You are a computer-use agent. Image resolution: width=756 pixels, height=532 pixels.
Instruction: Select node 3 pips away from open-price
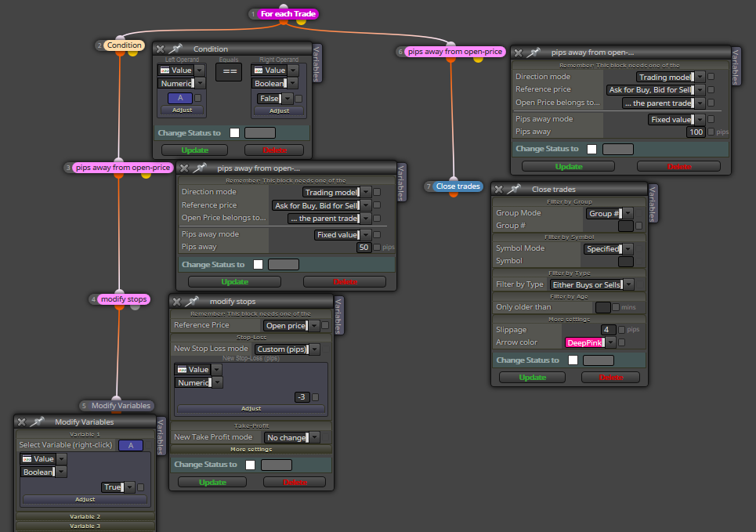coord(123,168)
